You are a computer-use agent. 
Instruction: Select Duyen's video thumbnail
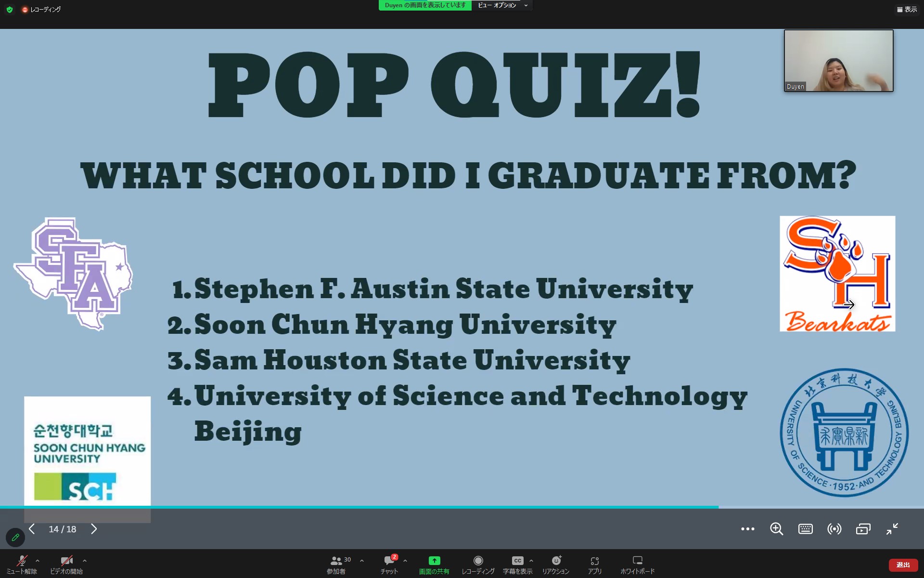coord(838,61)
